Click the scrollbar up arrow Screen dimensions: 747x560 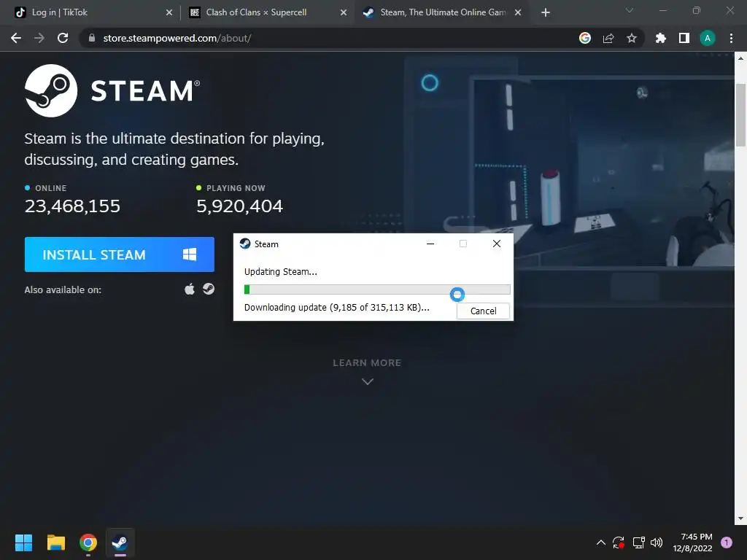(x=740, y=58)
